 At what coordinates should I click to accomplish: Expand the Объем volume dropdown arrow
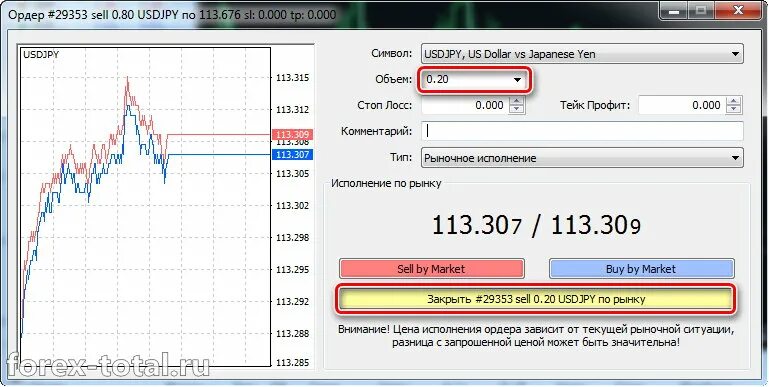(517, 79)
